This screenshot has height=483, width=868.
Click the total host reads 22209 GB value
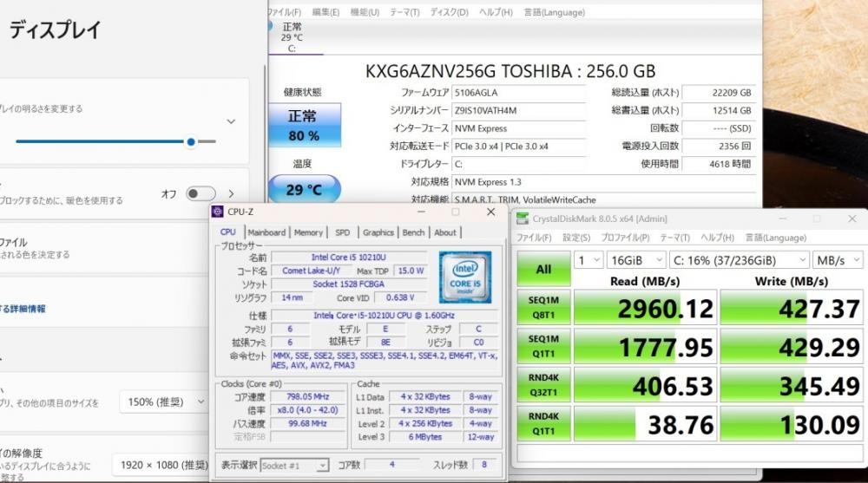tap(719, 93)
